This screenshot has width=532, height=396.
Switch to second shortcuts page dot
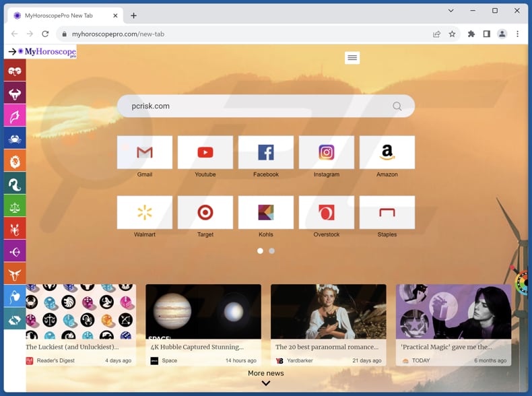click(x=272, y=251)
